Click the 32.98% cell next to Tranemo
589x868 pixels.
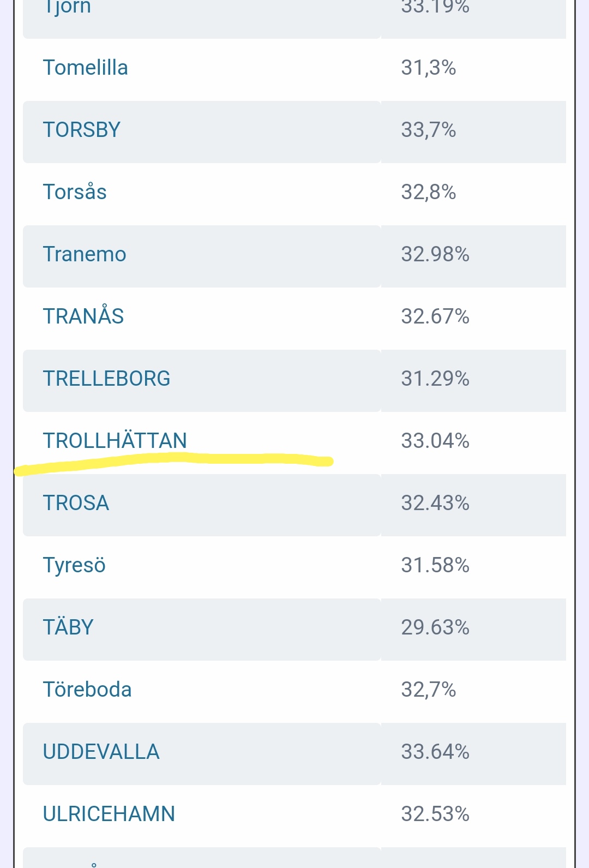coord(435,254)
